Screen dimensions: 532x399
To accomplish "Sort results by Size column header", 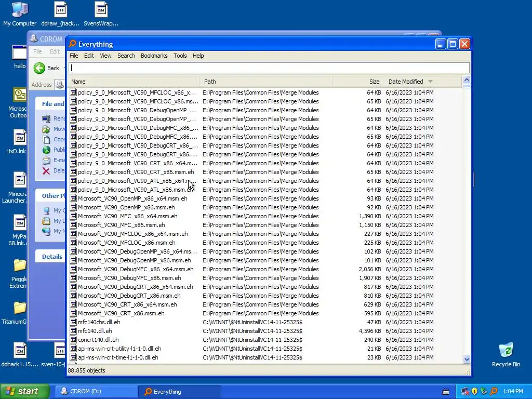I will pos(357,82).
